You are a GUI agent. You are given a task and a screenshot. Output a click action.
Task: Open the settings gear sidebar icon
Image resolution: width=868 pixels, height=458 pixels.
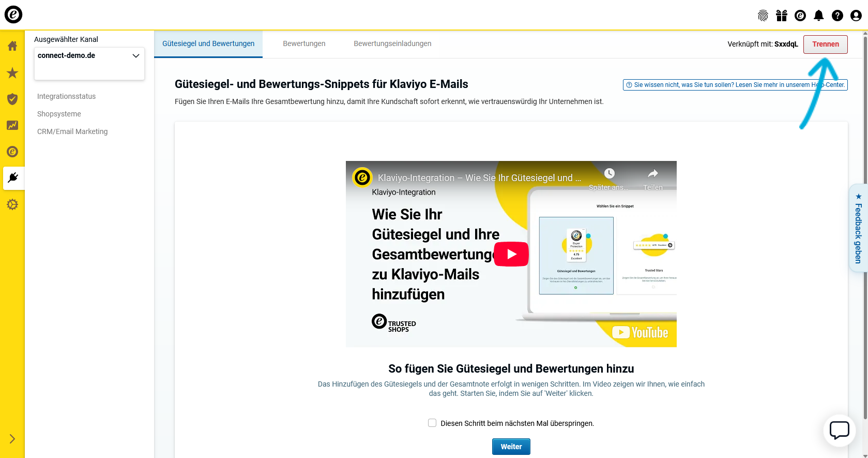tap(12, 204)
